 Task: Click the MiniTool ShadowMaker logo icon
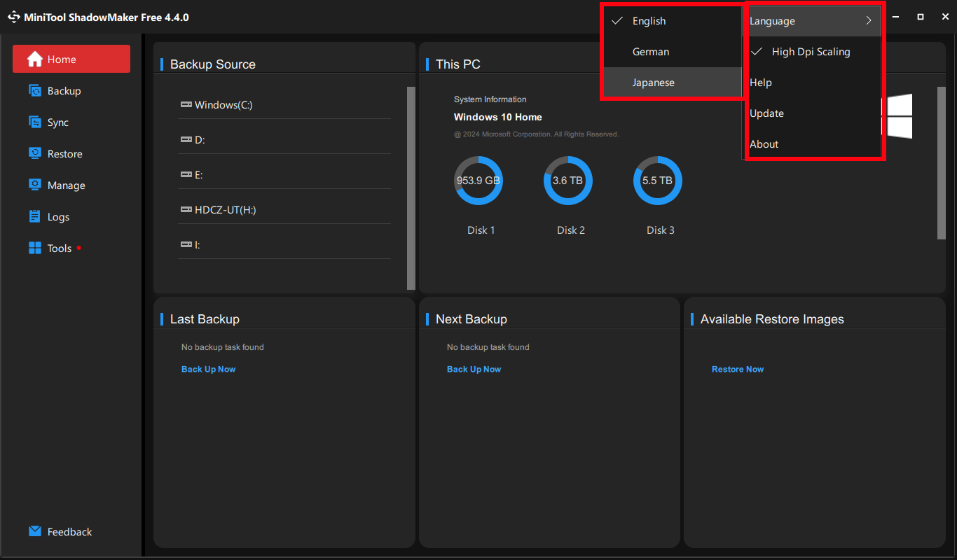point(13,17)
